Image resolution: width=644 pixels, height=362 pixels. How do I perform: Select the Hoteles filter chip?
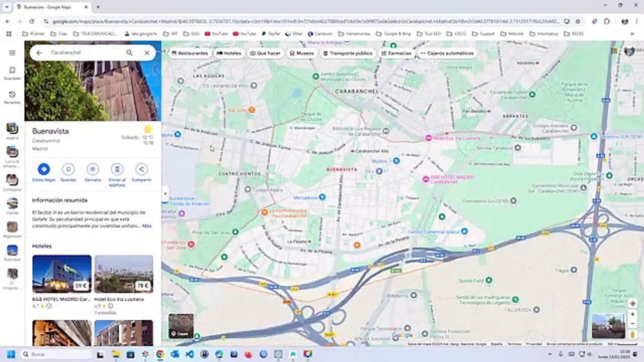(229, 53)
